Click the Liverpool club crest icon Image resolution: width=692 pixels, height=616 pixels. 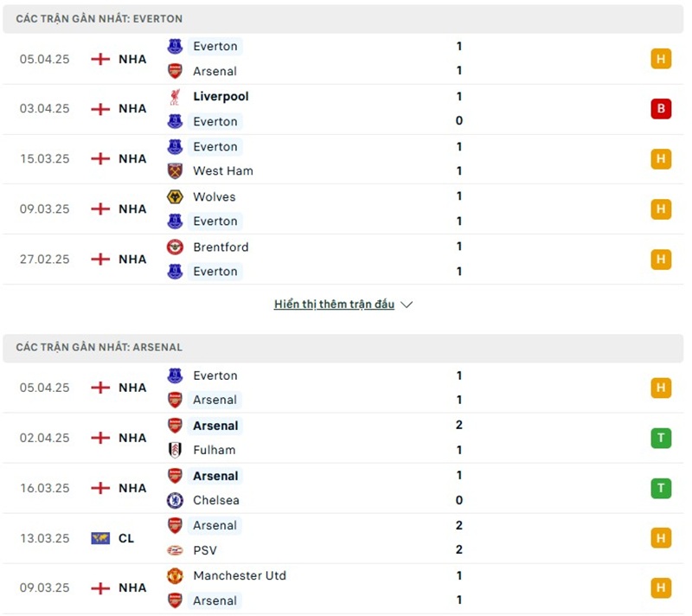pyautogui.click(x=175, y=97)
